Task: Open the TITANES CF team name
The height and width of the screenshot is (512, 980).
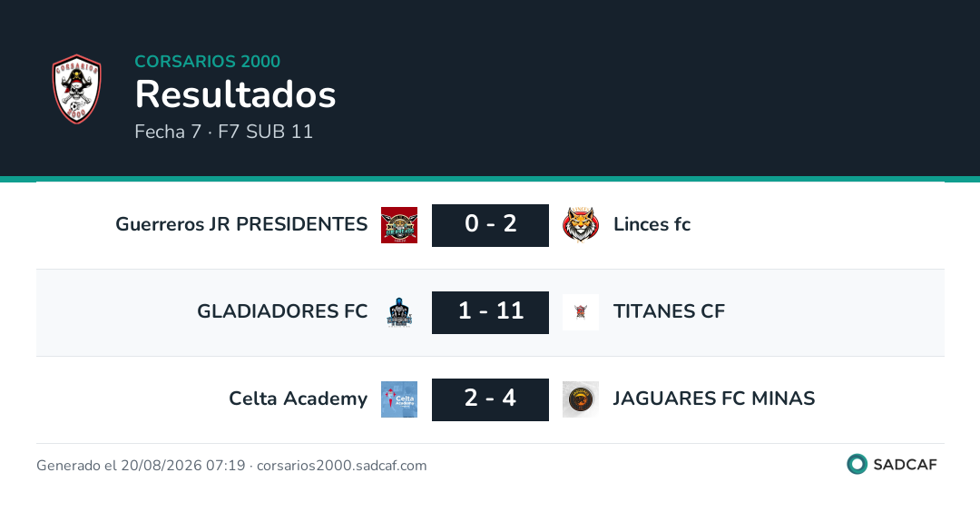Action: 669,311
